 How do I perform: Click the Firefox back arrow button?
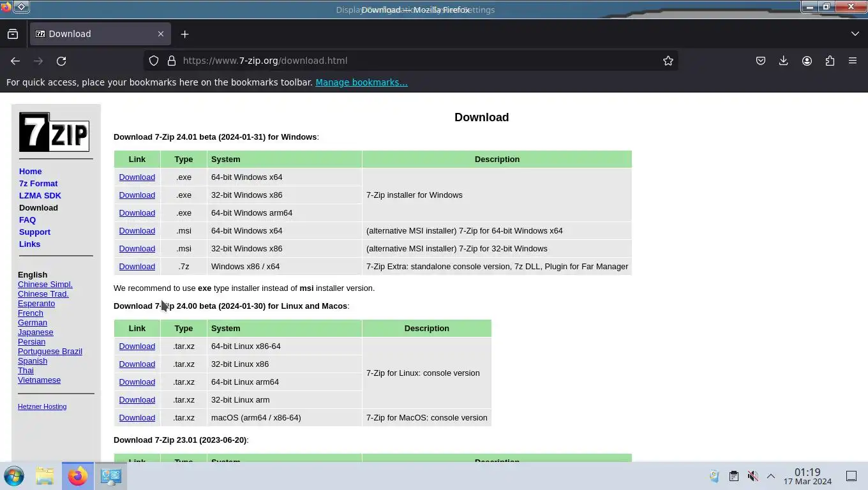point(15,61)
